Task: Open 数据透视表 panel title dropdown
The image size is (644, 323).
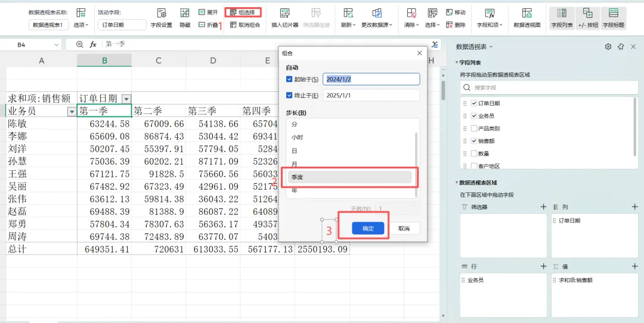Action: tap(491, 47)
